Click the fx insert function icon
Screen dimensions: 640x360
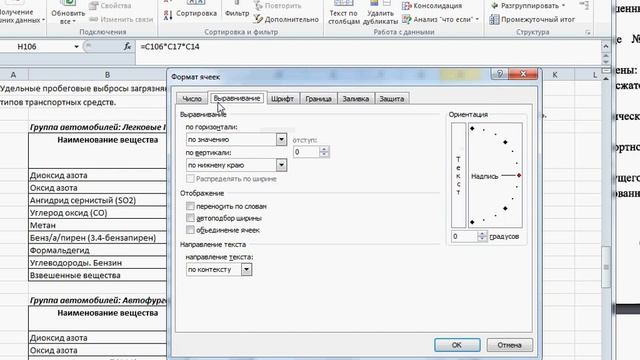(x=127, y=47)
